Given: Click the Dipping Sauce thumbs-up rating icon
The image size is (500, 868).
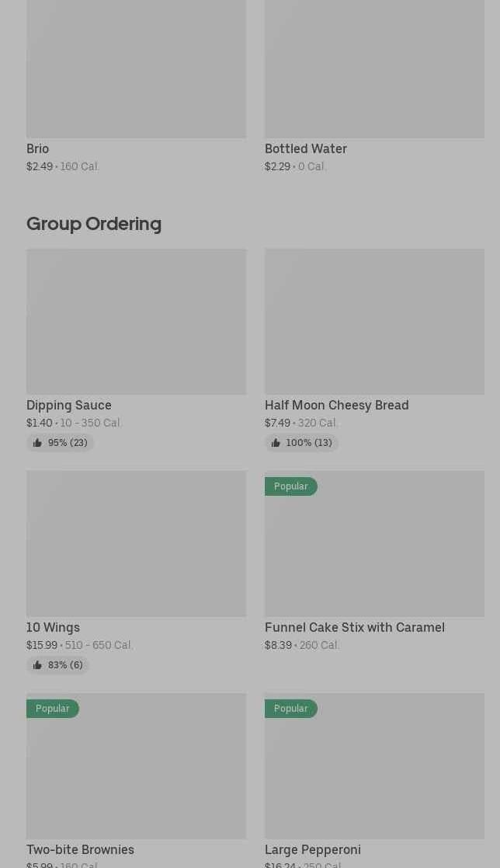Looking at the screenshot, I should [x=37, y=443].
